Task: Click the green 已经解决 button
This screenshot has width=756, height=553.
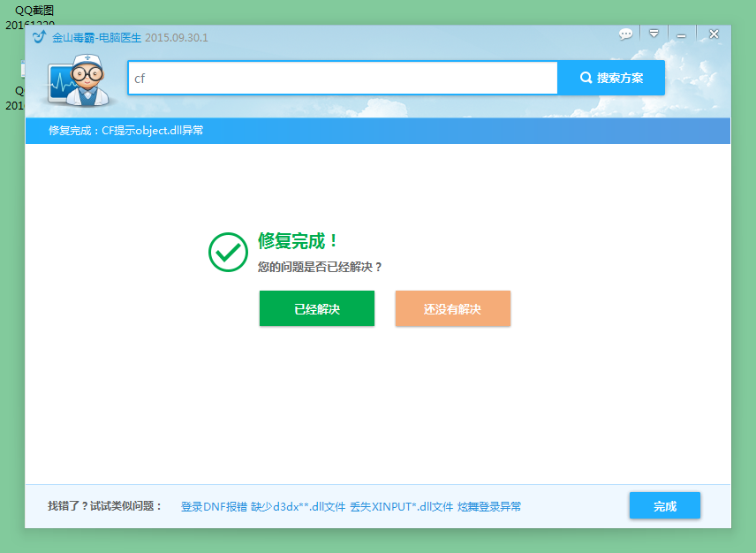Action: pyautogui.click(x=317, y=308)
